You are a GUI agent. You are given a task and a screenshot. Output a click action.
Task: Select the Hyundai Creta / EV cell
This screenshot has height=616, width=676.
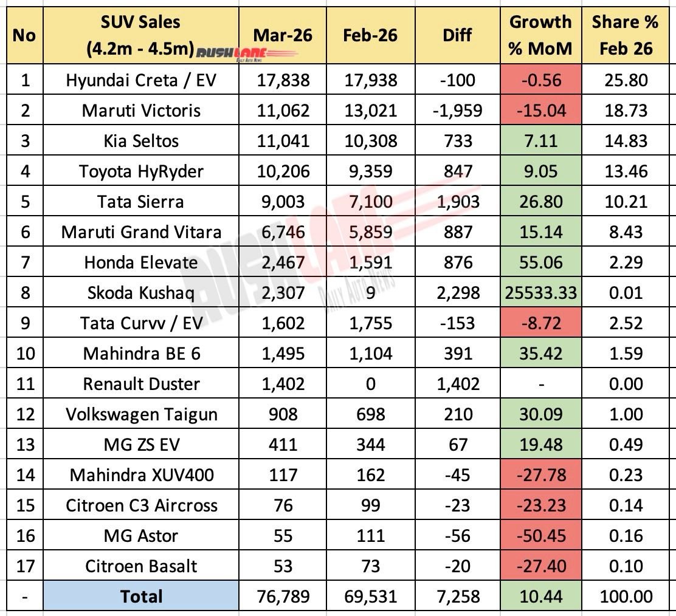click(140, 80)
